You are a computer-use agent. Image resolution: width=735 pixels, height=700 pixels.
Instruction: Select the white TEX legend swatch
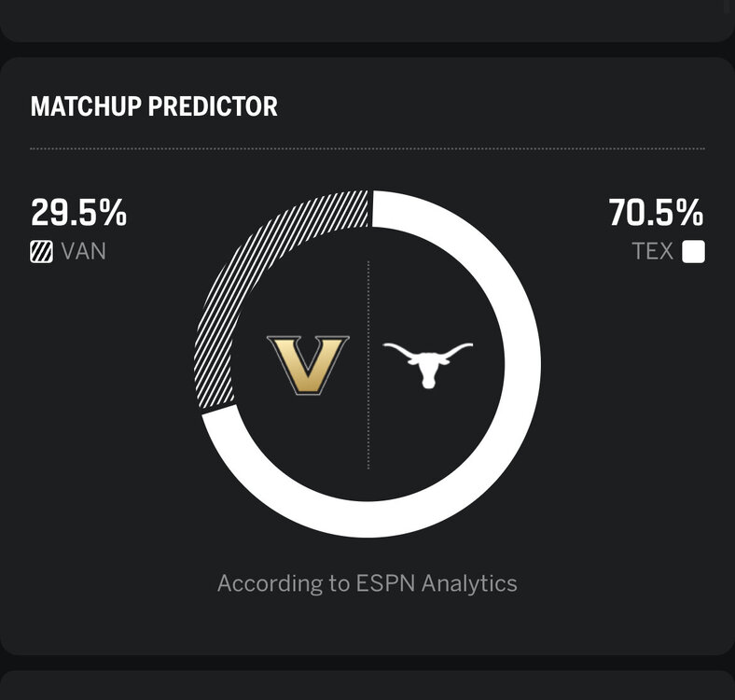[693, 251]
